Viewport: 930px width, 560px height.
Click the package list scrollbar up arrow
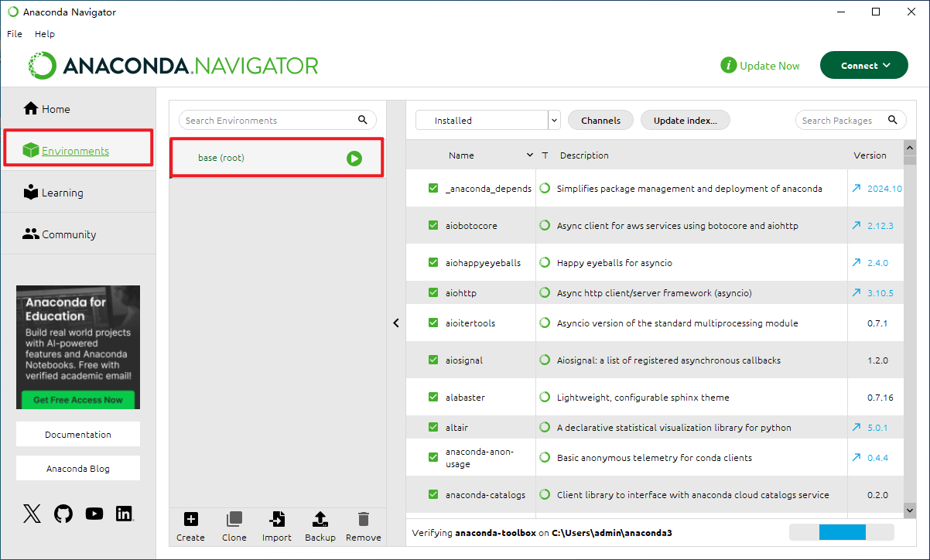pyautogui.click(x=910, y=147)
